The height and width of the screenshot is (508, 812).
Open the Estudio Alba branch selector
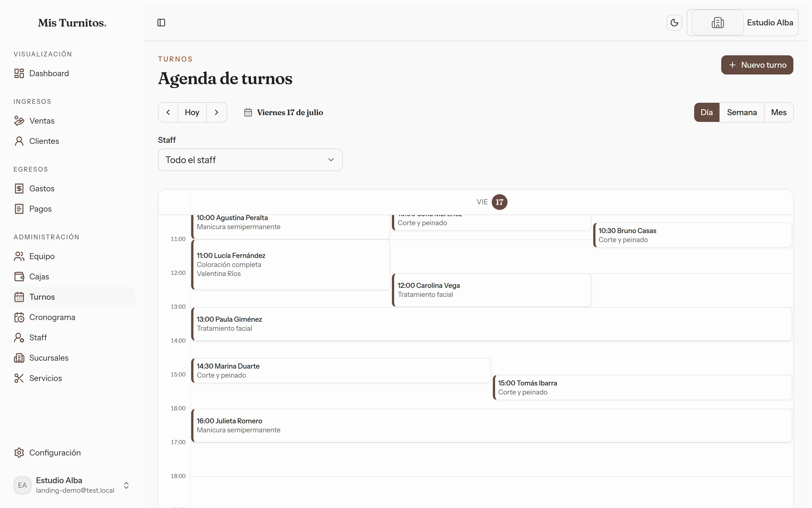click(743, 23)
